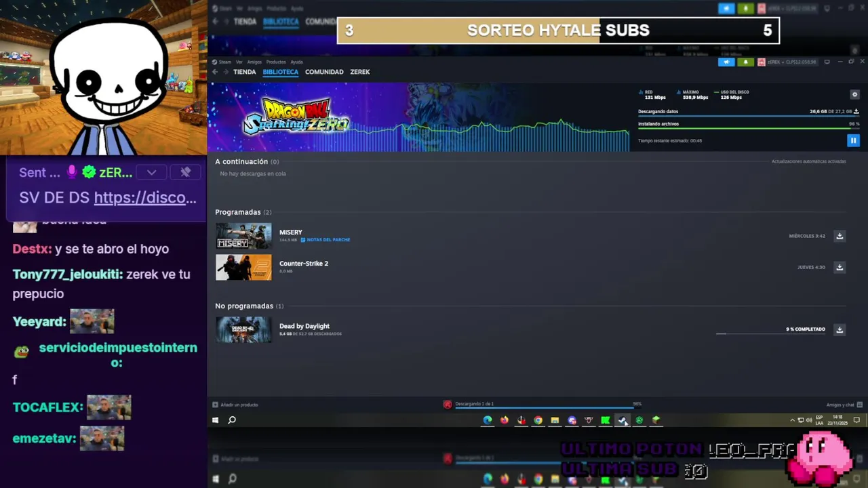This screenshot has width=868, height=488.
Task: Click the Dead by Daylight title
Action: [x=304, y=326]
